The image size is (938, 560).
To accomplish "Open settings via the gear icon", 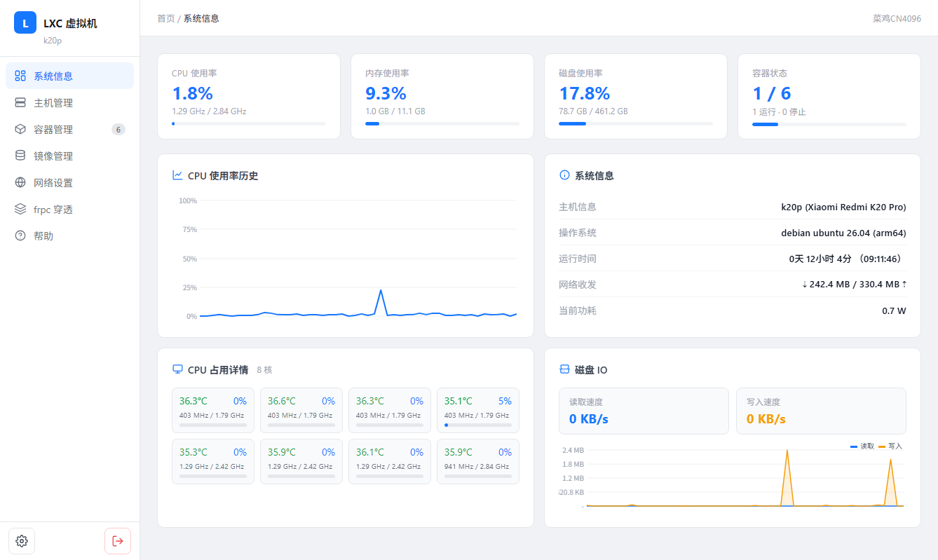I will coord(22,541).
